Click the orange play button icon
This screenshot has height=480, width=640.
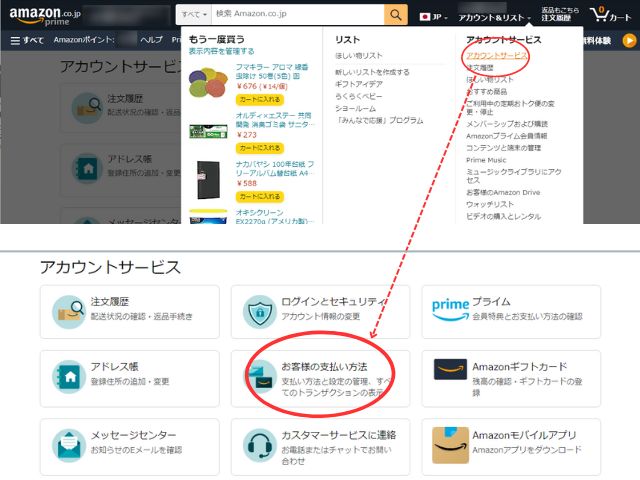point(629,40)
